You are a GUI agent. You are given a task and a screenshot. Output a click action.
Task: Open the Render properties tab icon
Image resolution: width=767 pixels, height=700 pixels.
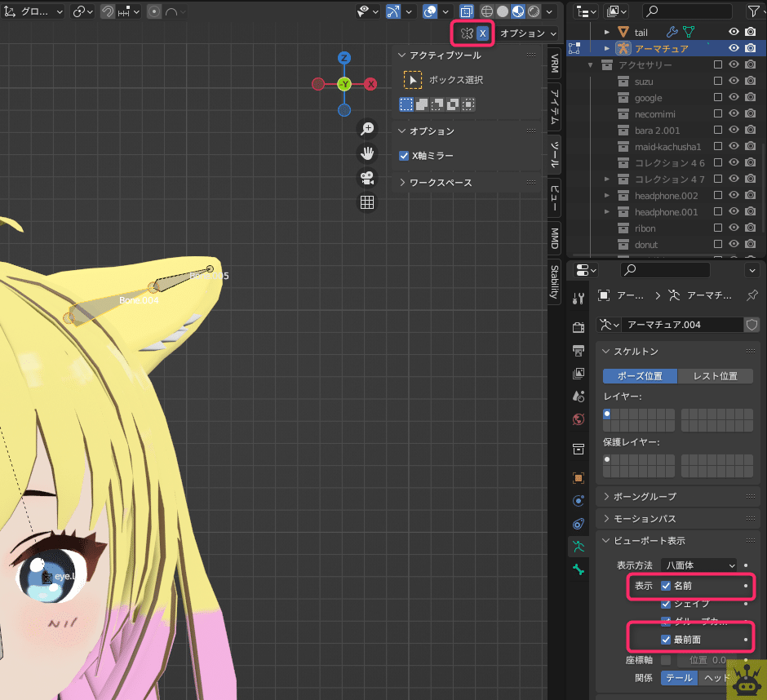pyautogui.click(x=579, y=327)
